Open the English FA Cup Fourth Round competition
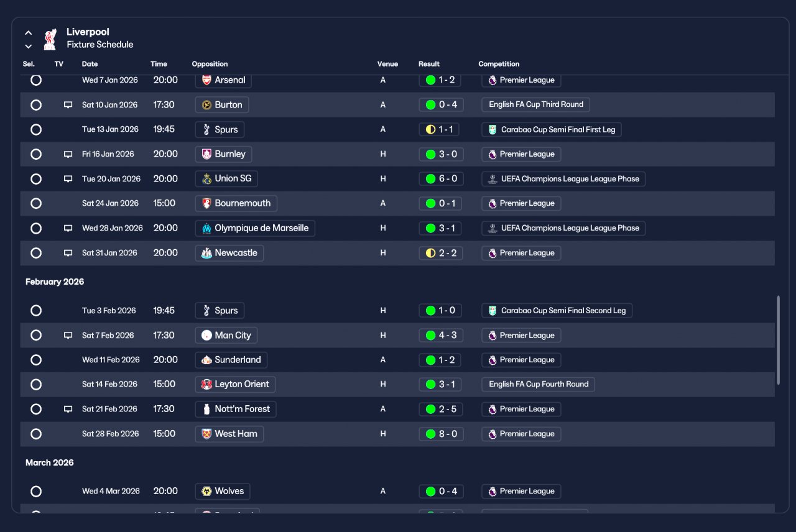This screenshot has height=532, width=796. pyautogui.click(x=539, y=384)
